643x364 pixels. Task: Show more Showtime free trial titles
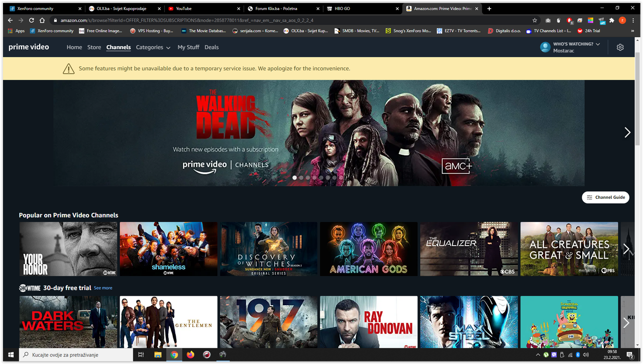(x=626, y=323)
